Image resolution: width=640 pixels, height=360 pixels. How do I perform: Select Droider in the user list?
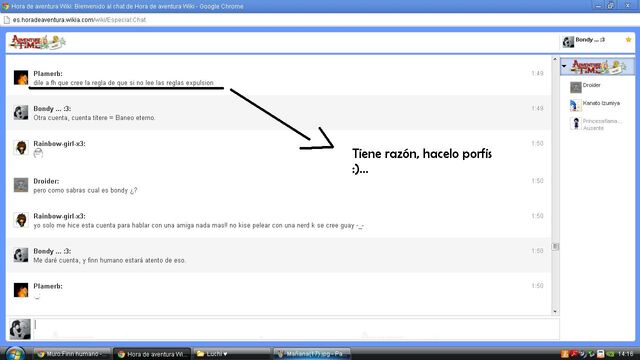pos(591,85)
